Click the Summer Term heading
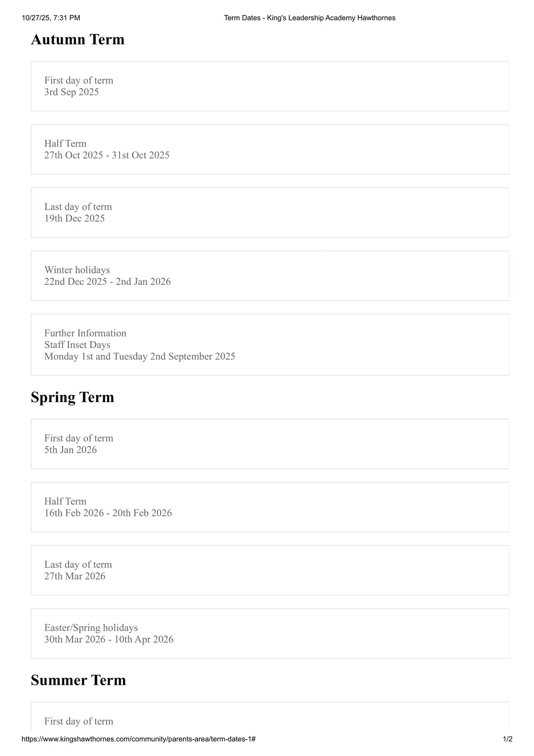Viewport: 534px width, 756px height. 78,680
